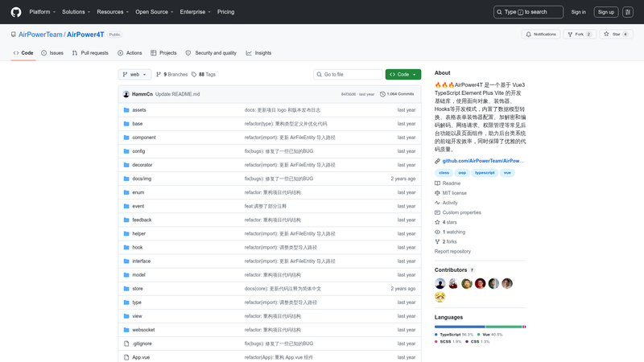Fork the repository via the Fork button
The width and height of the screenshot is (644, 362).
tap(579, 35)
